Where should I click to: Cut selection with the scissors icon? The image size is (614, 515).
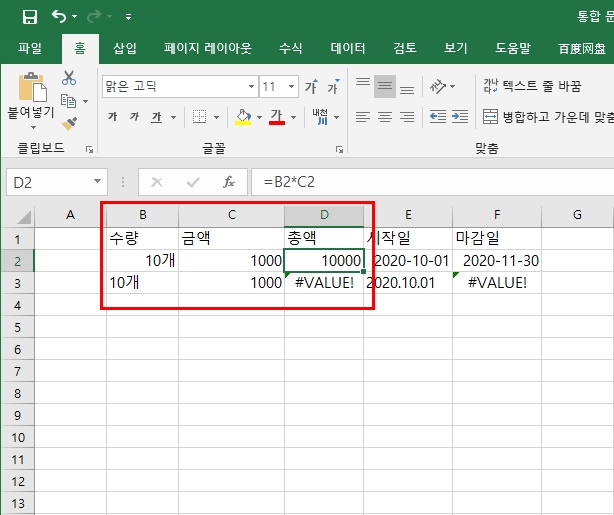pos(69,78)
